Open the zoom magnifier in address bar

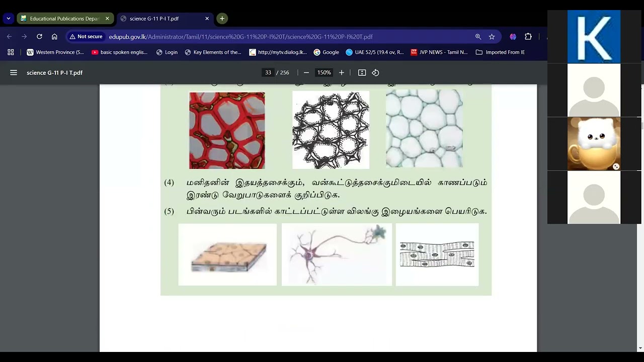click(x=478, y=37)
